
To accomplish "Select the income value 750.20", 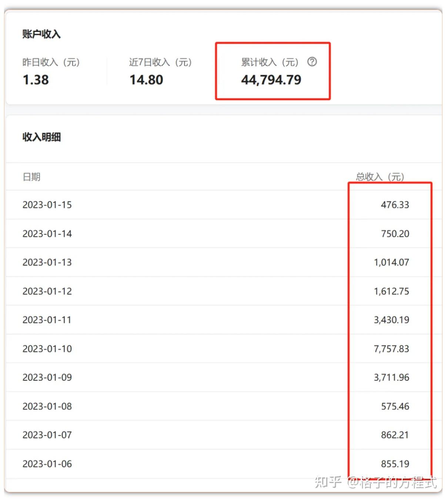I will click(x=395, y=234).
